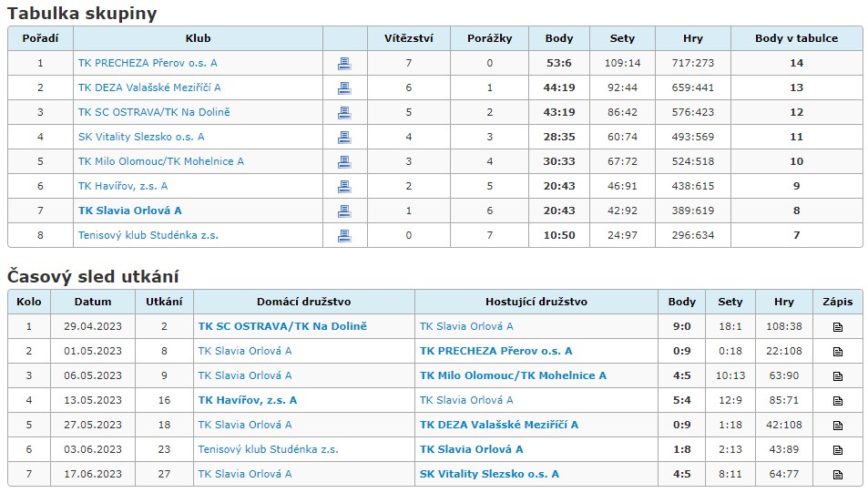Open match report icon for 13.05.2023 match
Image resolution: width=868 pixels, height=493 pixels.
(838, 401)
